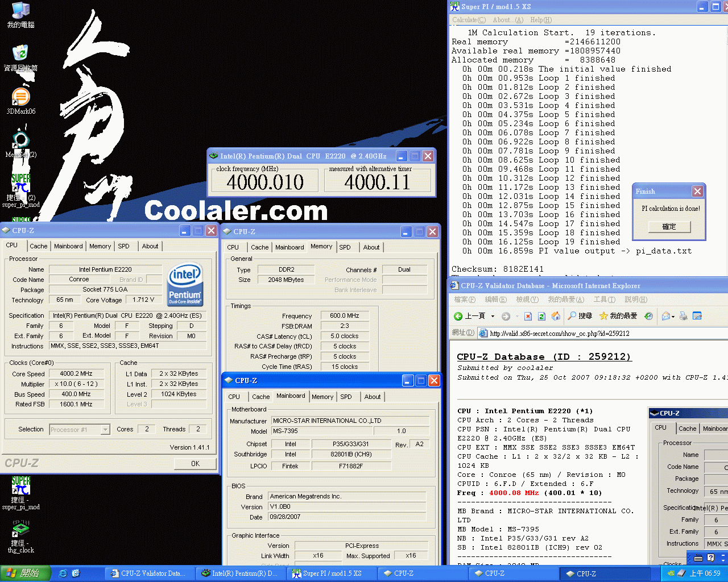Click the IE Home icon
This screenshot has height=582, width=728.
pos(556,316)
